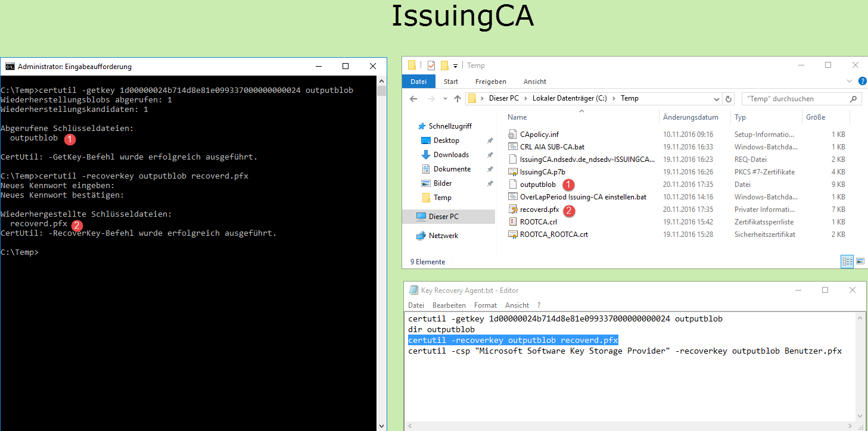Switch to large icons view in status bar

point(860,261)
